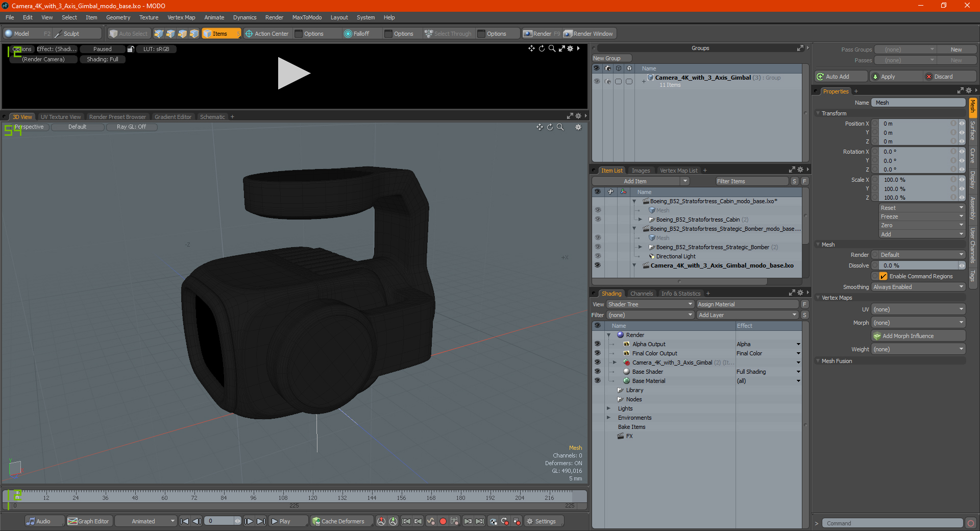Open the Smoothing Always Enabled dropdown

[x=918, y=287]
